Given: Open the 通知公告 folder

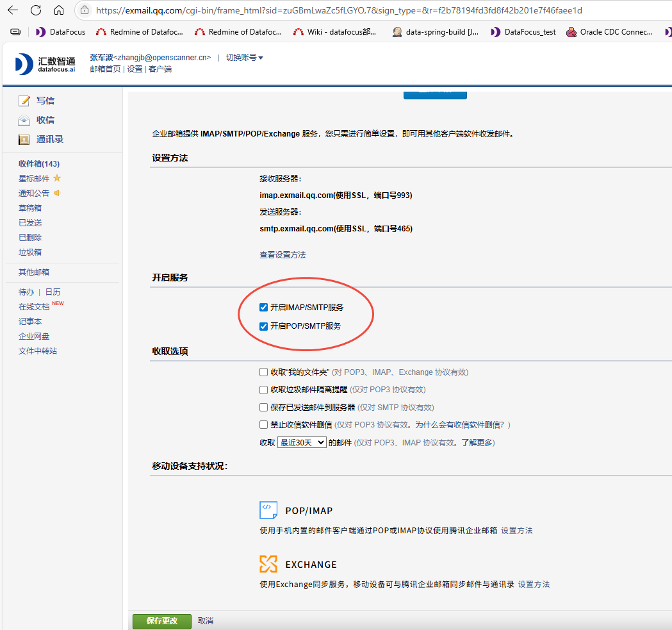Looking at the screenshot, I should click(x=34, y=194).
